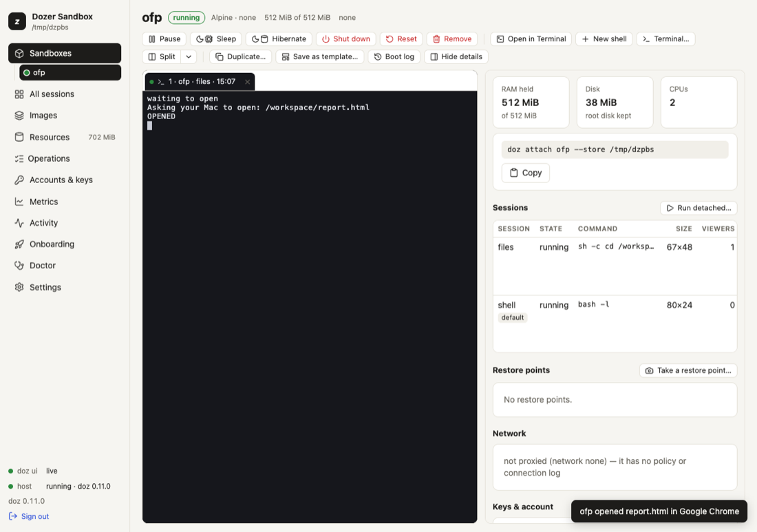Split the terminal view
The width and height of the screenshot is (757, 532).
click(162, 57)
